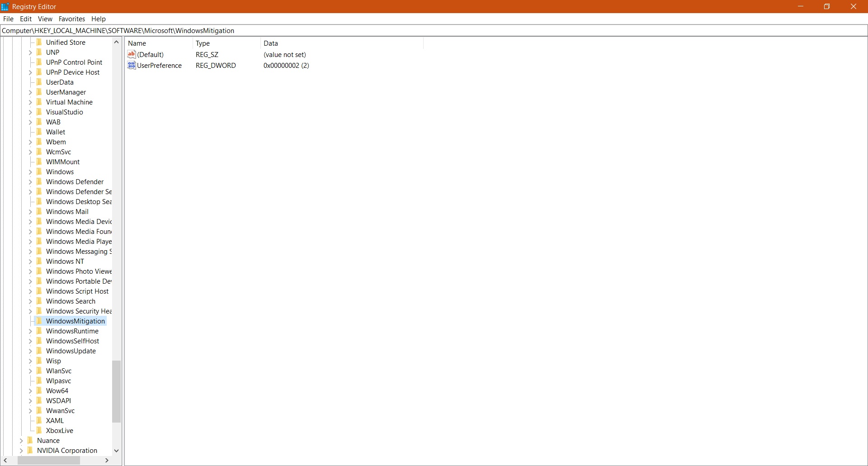Select the UPnP Device Host label
This screenshot has width=868, height=466.
73,72
